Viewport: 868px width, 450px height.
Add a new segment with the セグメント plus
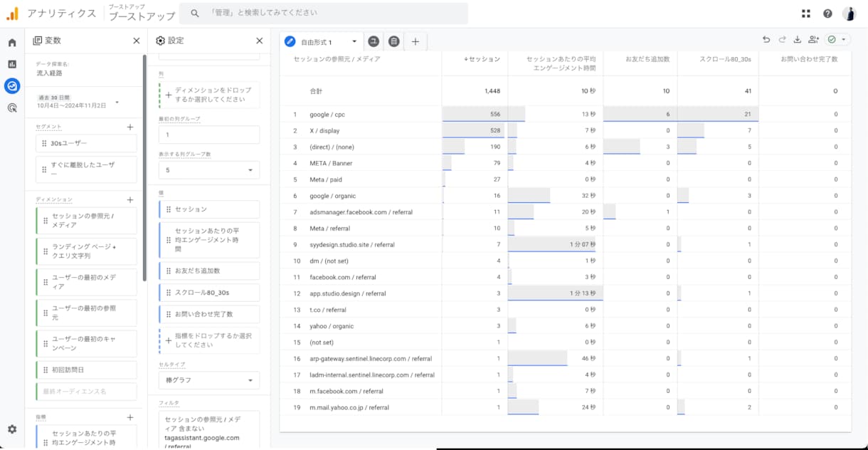(x=130, y=127)
